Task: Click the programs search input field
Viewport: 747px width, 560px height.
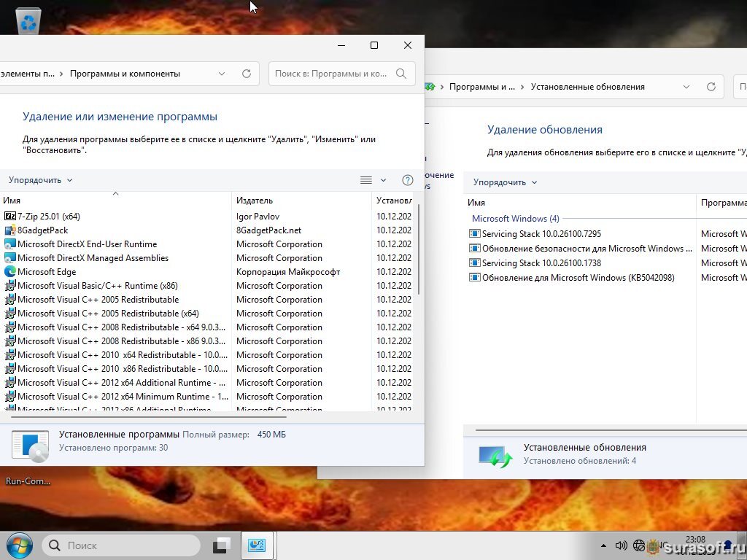Action: [332, 74]
